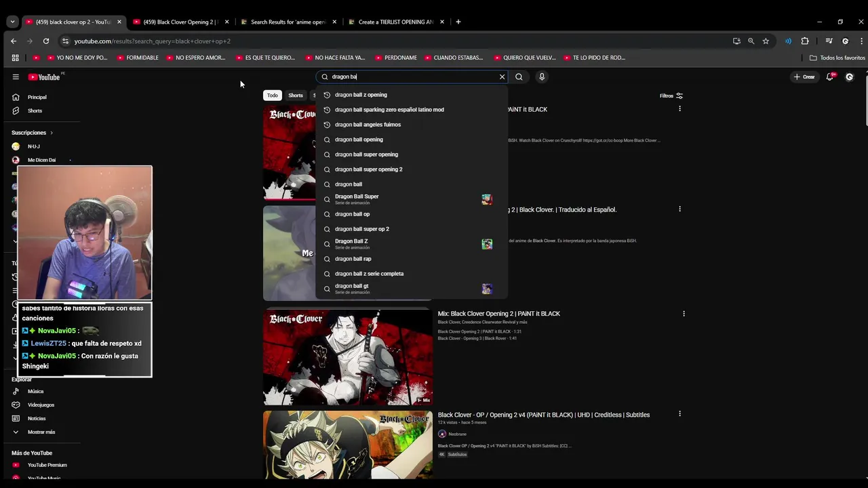Switch to Create a TIERLIST OPENING tab

pyautogui.click(x=396, y=22)
